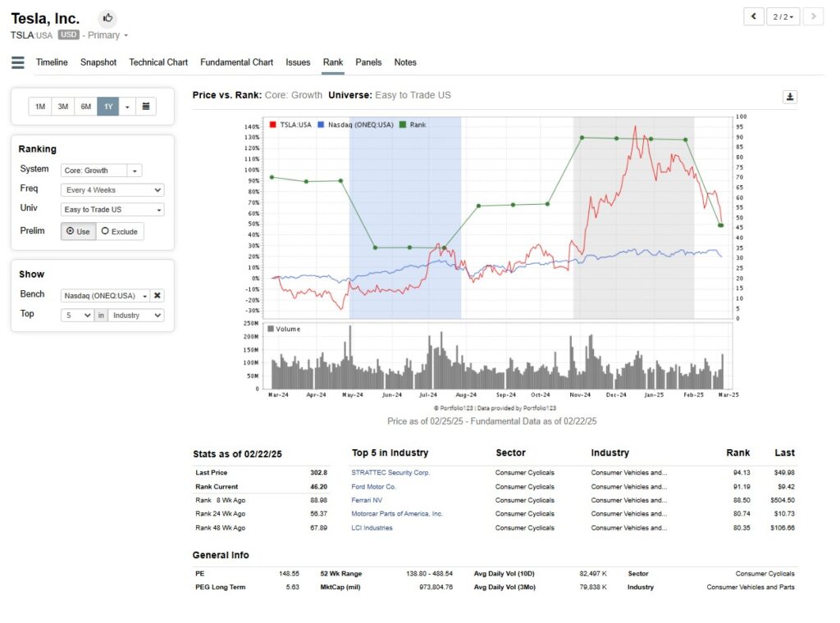Remove the Nasdaq benchmark with X icon
This screenshot has height=623, width=840.
pos(157,296)
